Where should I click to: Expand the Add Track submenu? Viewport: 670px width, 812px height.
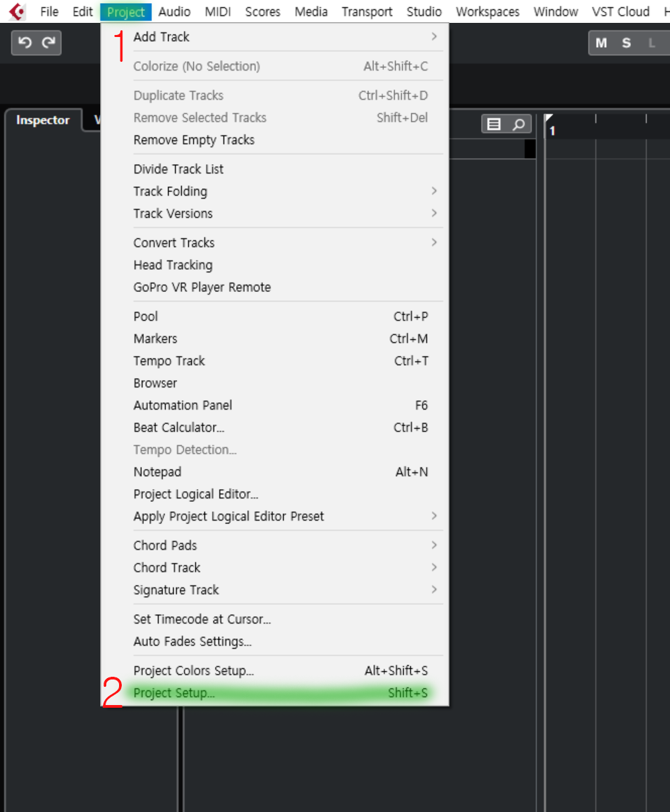pyautogui.click(x=275, y=37)
